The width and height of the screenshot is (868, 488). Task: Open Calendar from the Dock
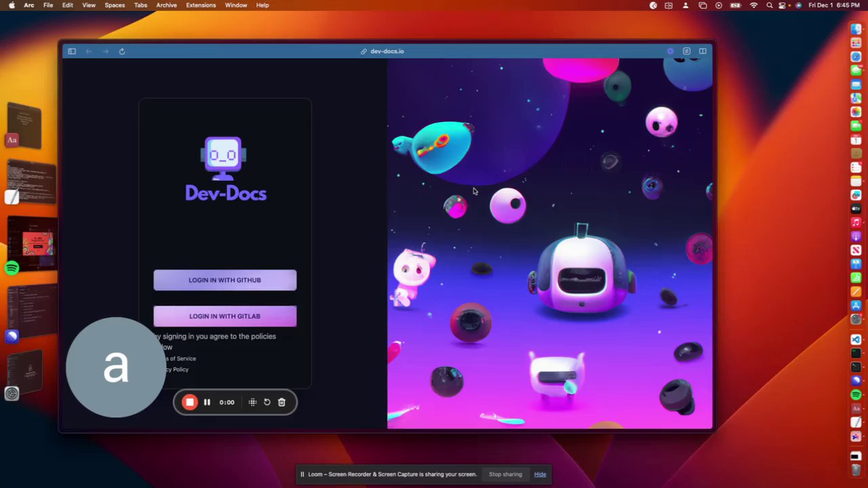coord(856,140)
